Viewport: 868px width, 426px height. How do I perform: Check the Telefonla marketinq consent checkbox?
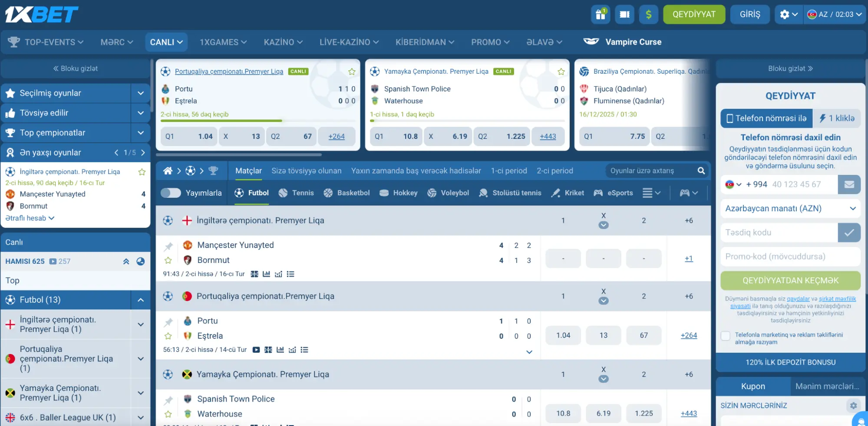(x=725, y=336)
